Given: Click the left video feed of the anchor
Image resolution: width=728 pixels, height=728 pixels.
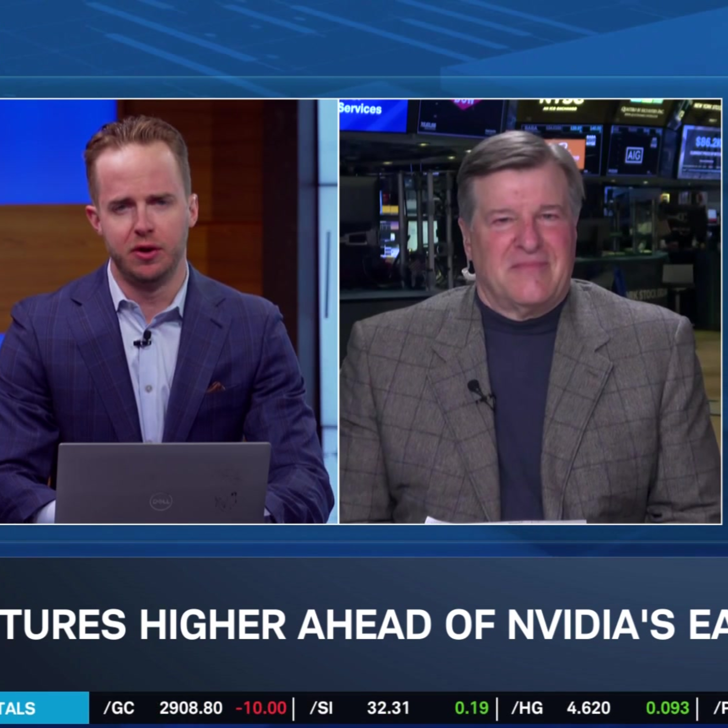Looking at the screenshot, I should pos(169,311).
